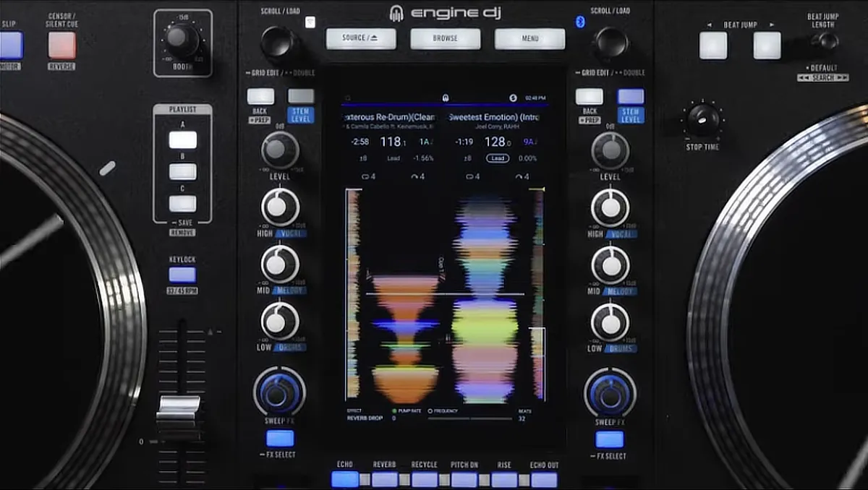Tap left deck loop size 4 icon
Screen dimensions: 868x490
[x=367, y=176]
